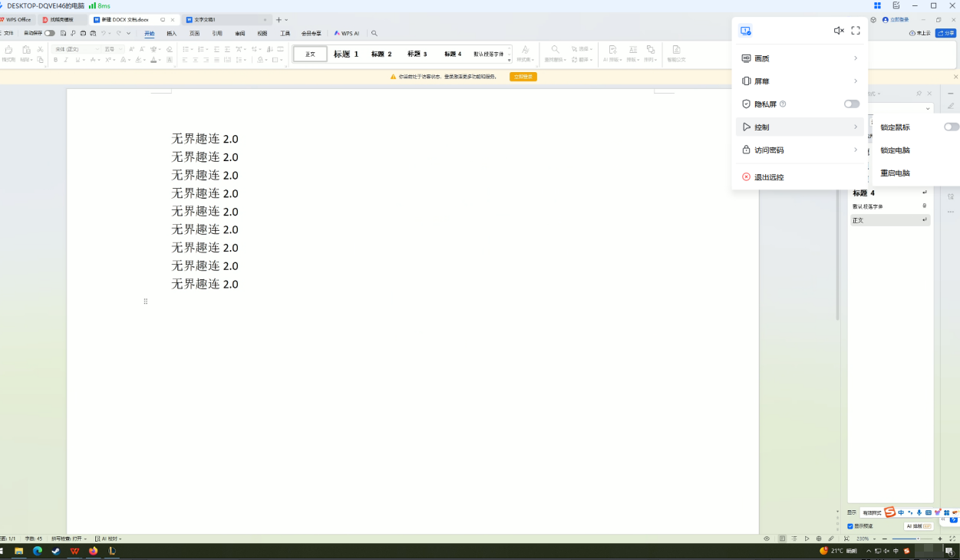Open Firefox from the taskbar
The image size is (960, 560).
pos(94,551)
